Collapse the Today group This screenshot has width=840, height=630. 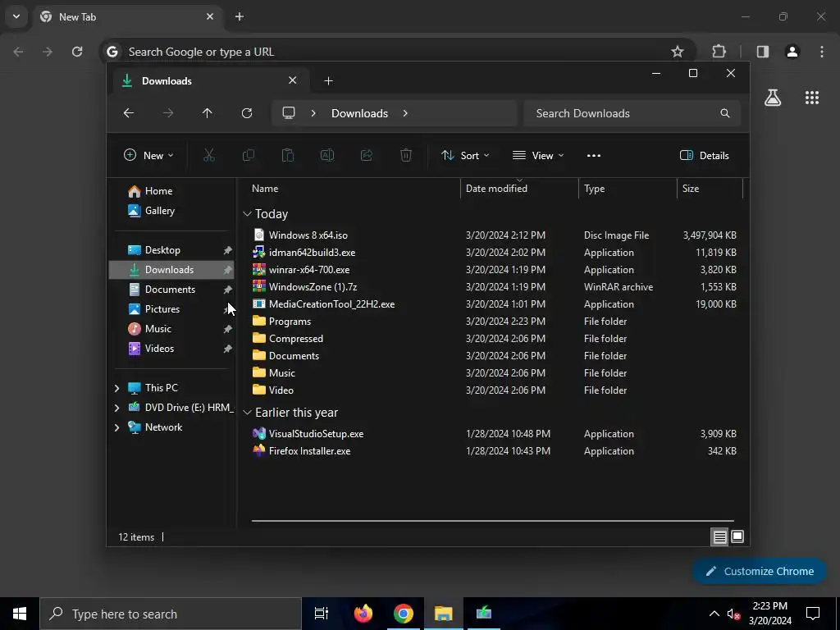(247, 214)
